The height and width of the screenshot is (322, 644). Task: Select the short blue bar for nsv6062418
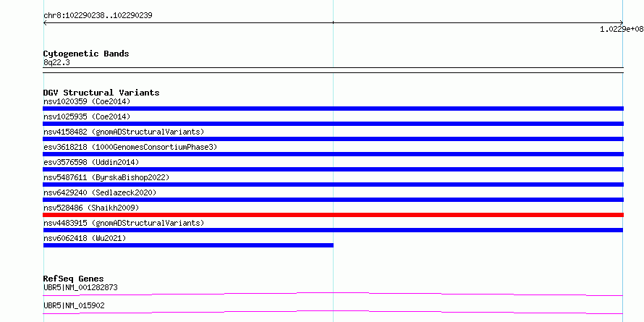click(x=188, y=245)
